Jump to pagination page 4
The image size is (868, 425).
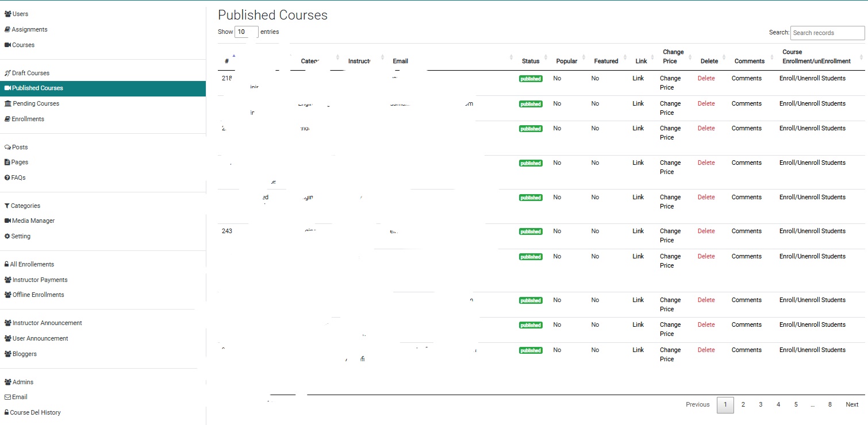pyautogui.click(x=778, y=404)
